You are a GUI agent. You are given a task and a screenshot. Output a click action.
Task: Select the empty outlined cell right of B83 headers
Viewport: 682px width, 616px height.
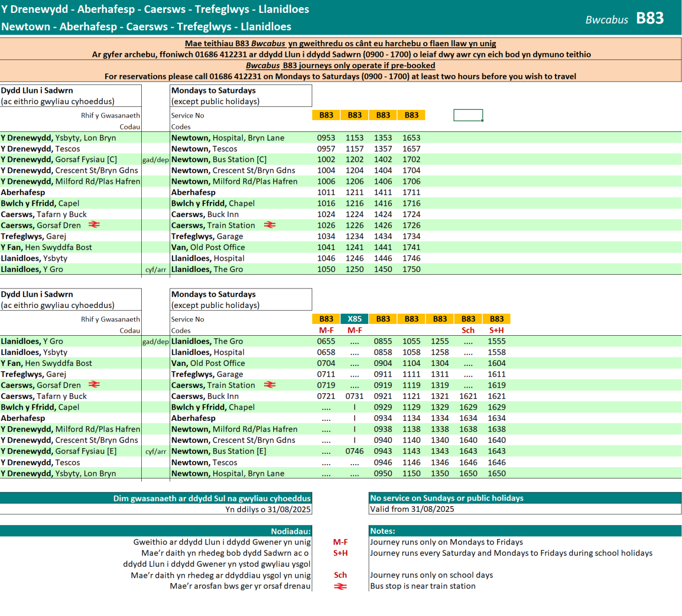click(468, 115)
